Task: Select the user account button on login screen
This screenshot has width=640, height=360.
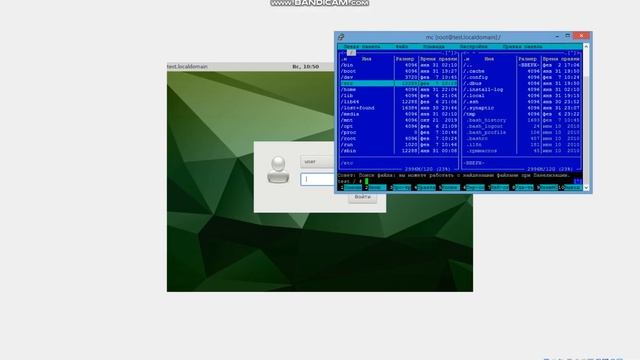Action: pos(318,162)
